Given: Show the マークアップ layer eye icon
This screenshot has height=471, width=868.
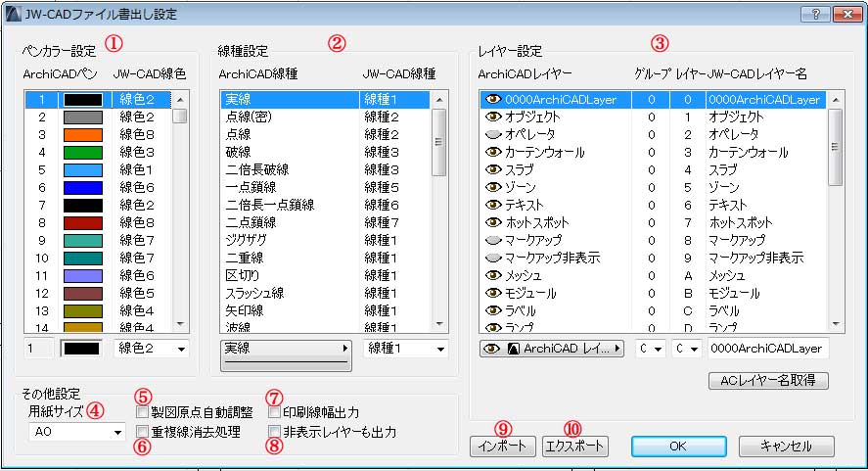Looking at the screenshot, I should click(x=492, y=240).
